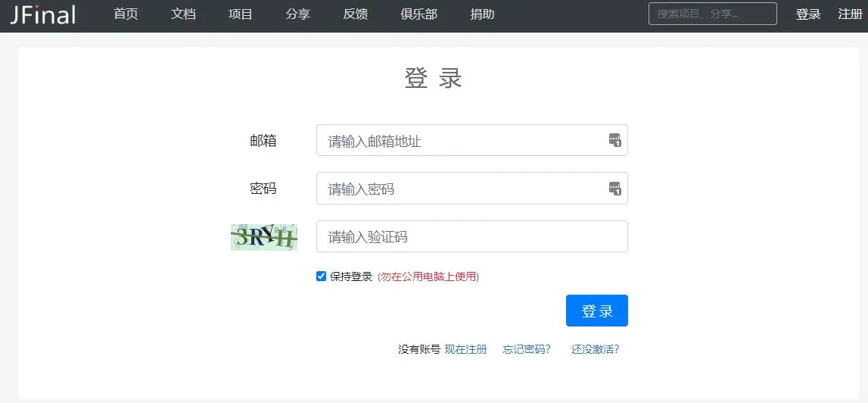This screenshot has height=403, width=868.
Task: Open the 文档 nav item
Action: [x=183, y=14]
